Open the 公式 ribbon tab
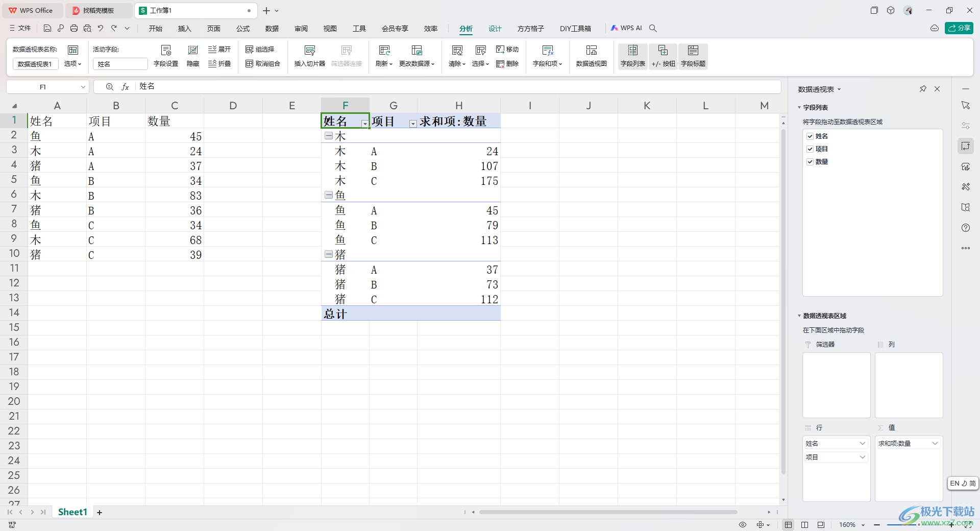Viewport: 980px width, 531px height. [243, 29]
